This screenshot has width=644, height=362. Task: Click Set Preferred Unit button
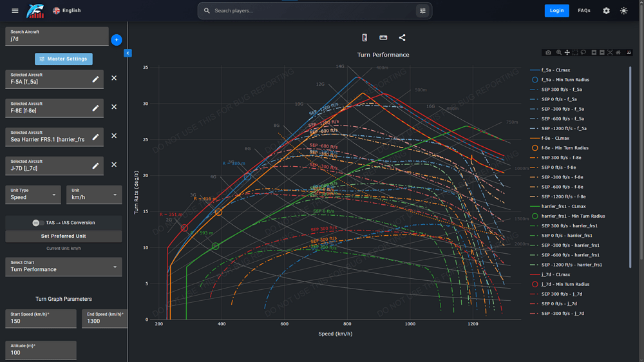tap(64, 236)
